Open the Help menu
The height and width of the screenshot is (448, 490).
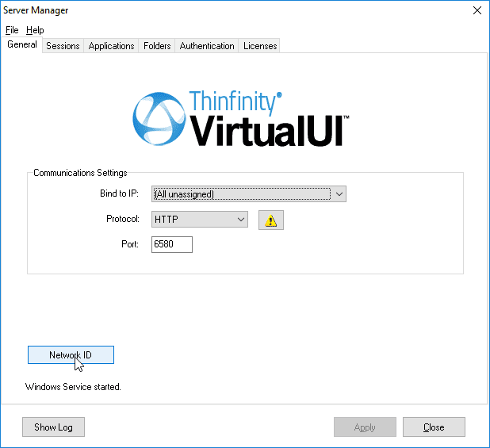(x=35, y=30)
